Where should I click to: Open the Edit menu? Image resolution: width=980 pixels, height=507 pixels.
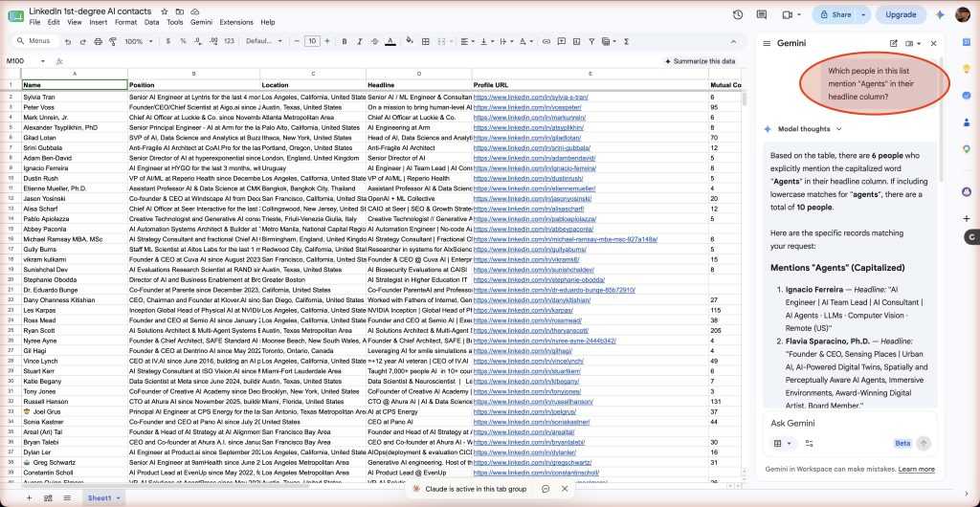point(54,22)
